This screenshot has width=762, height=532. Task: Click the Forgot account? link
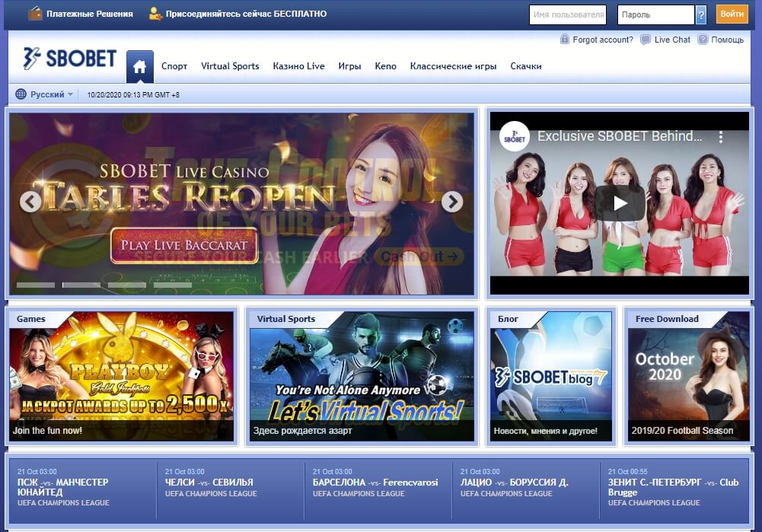pos(603,40)
